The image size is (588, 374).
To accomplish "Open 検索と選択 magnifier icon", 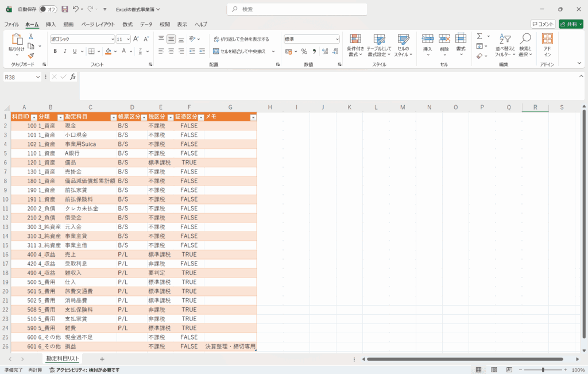I will 525,45.
